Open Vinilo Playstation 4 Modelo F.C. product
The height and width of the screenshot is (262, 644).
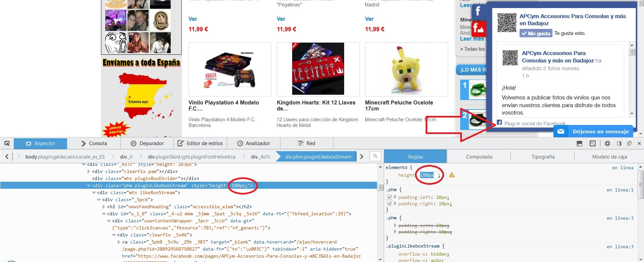[x=223, y=105]
